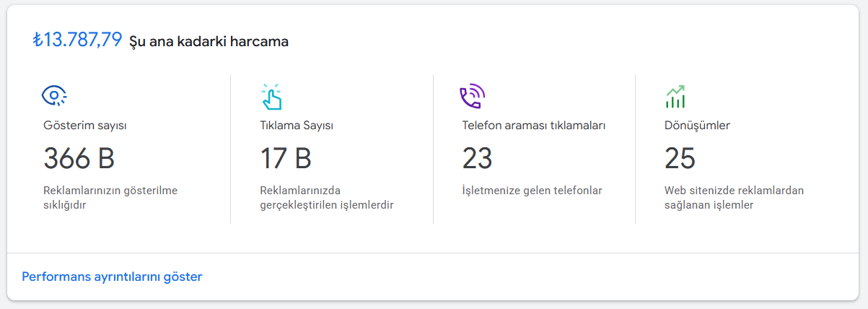Click the hand tap clicks icon

click(271, 96)
